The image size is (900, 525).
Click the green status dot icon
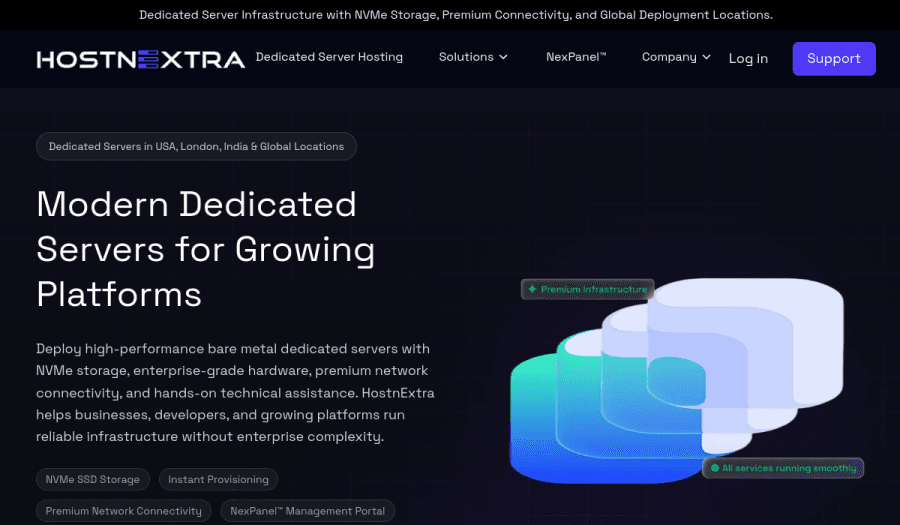pyautogui.click(x=715, y=468)
